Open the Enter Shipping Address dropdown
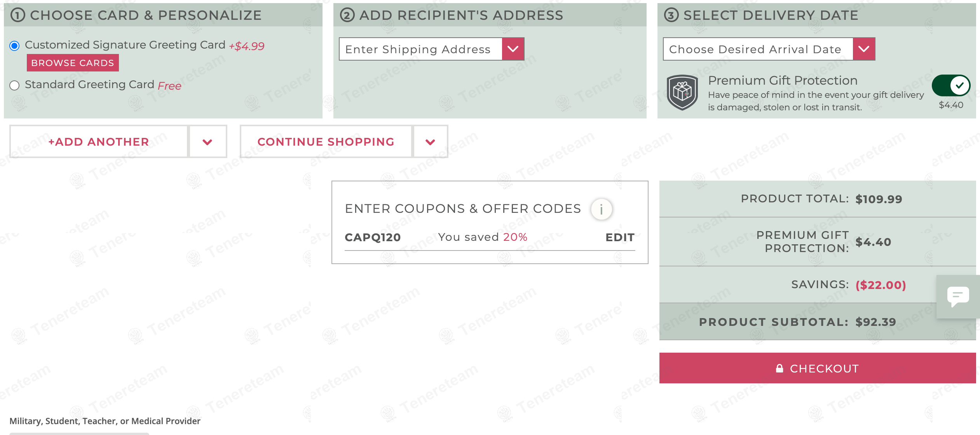This screenshot has height=435, width=980. point(431,49)
